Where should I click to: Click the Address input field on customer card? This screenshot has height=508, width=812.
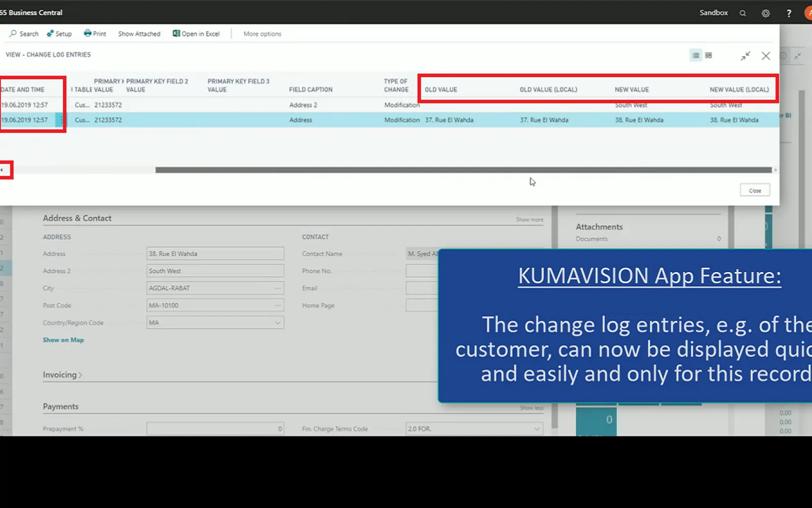215,253
